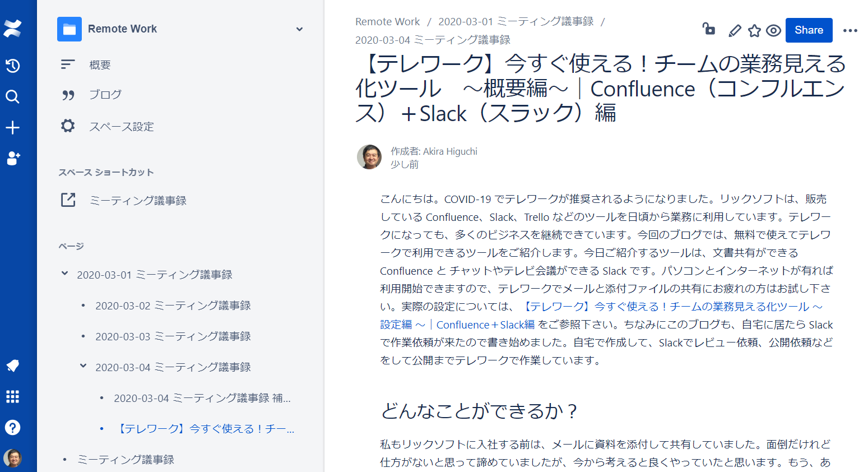Select the 【テレワーク】今すぐ使える！チー… tree item
Image resolution: width=868 pixels, height=472 pixels.
coord(204,429)
